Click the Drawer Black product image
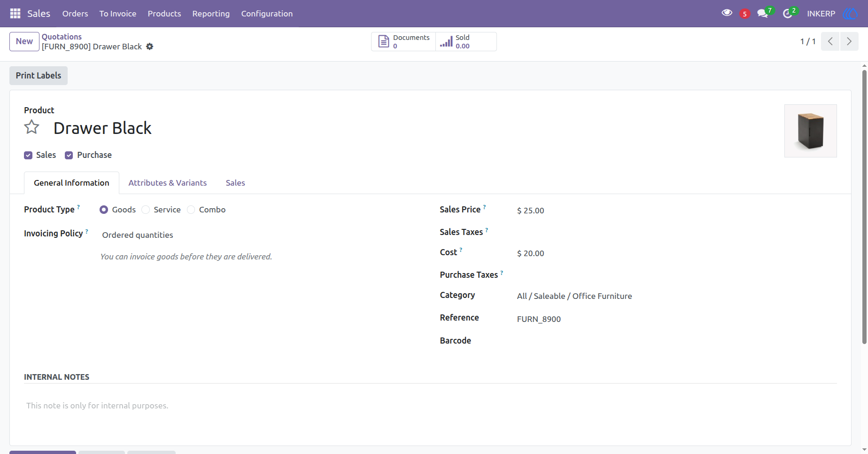Image resolution: width=868 pixels, height=454 pixels. click(811, 131)
